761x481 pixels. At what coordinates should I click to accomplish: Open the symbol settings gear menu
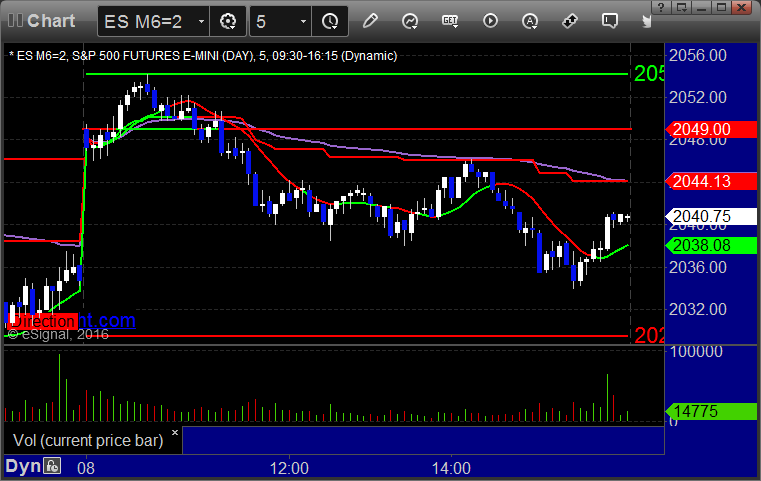(x=228, y=21)
